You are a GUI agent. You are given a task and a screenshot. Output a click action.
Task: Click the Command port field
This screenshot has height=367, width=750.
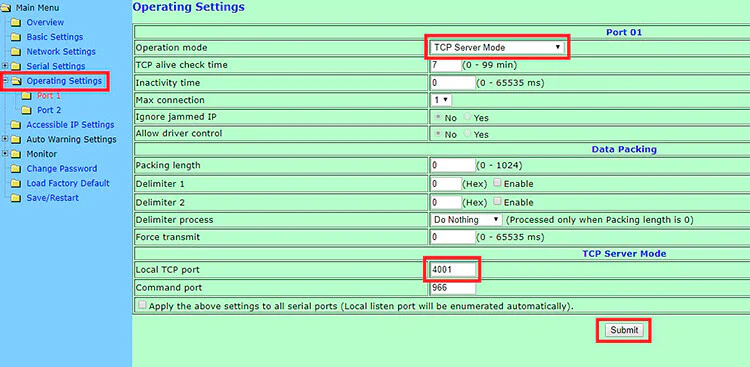453,288
